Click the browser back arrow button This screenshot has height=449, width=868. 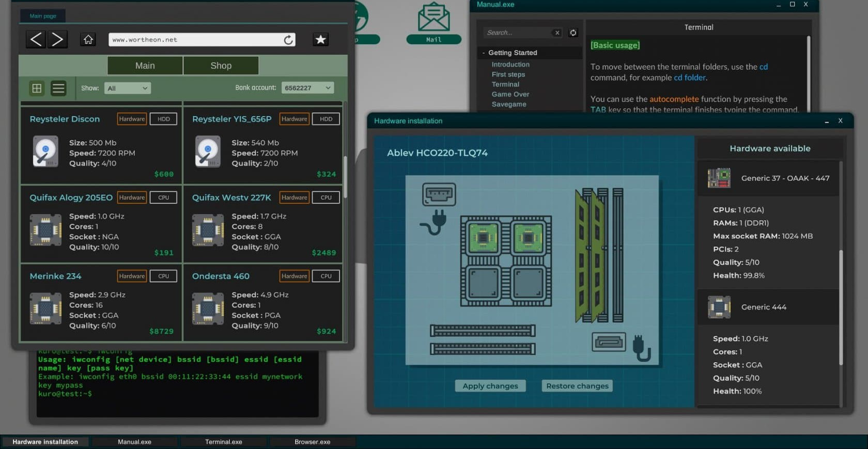tap(36, 40)
